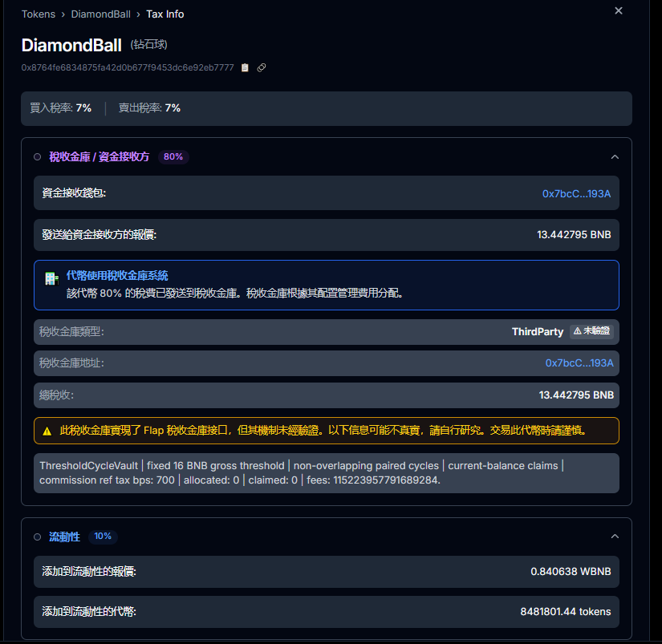Click the 添加到流動性的代幣 label
Image resolution: width=662 pixels, height=644 pixels.
pos(88,611)
